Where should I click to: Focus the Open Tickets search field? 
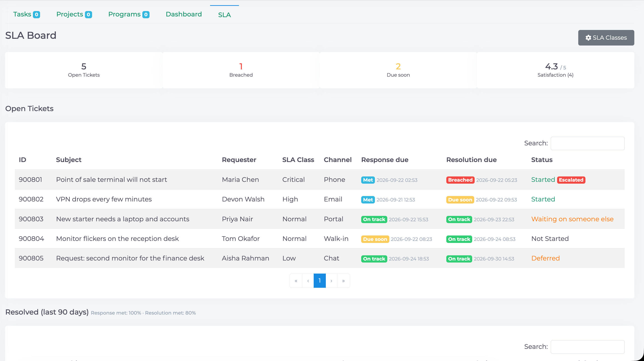(x=587, y=143)
